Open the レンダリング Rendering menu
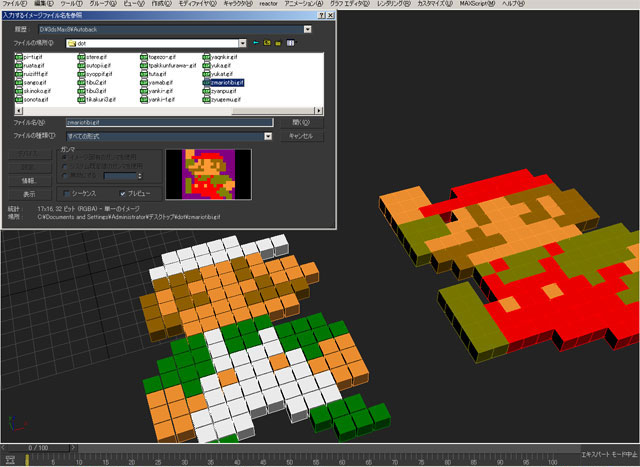Image resolution: width=640 pixels, height=467 pixels. click(x=393, y=4)
